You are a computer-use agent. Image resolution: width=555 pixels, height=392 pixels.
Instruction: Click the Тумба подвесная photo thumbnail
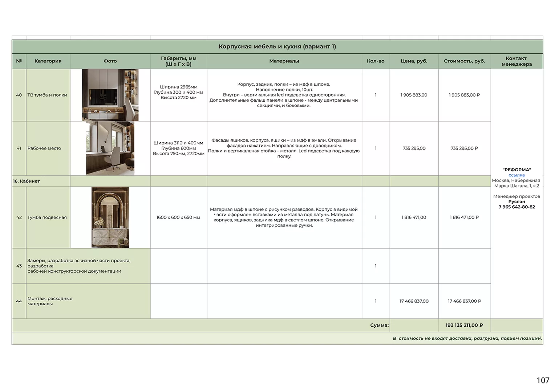[110, 217]
